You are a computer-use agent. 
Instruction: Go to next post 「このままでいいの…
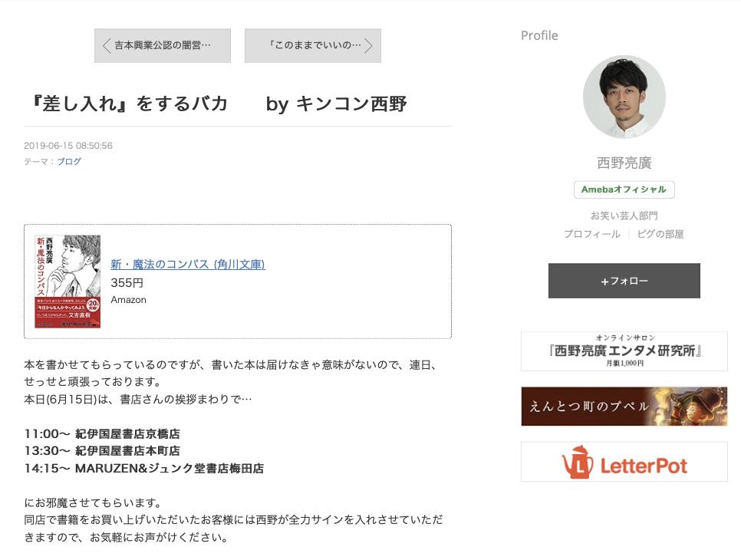pyautogui.click(x=313, y=45)
